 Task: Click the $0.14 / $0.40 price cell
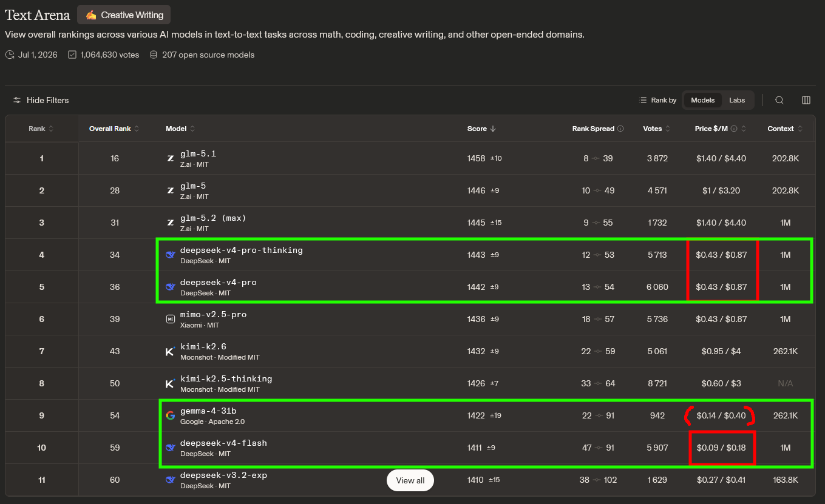pyautogui.click(x=721, y=415)
